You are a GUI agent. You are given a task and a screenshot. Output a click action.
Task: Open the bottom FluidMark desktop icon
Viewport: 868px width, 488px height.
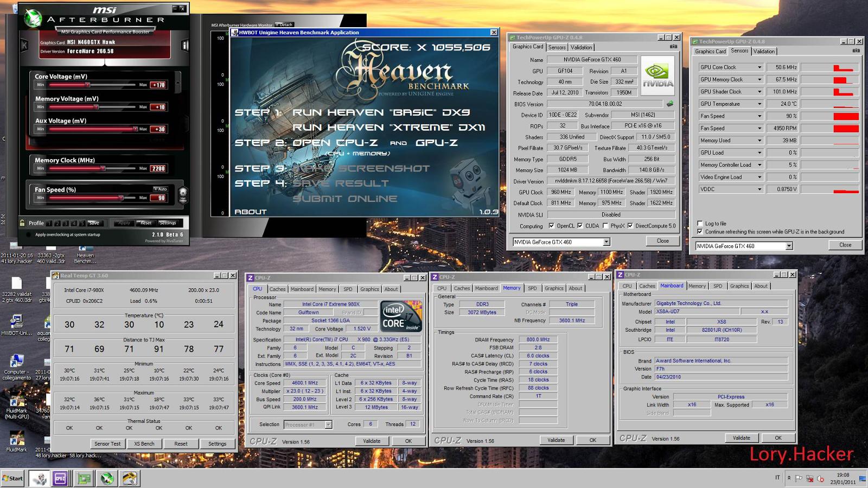pyautogui.click(x=17, y=442)
